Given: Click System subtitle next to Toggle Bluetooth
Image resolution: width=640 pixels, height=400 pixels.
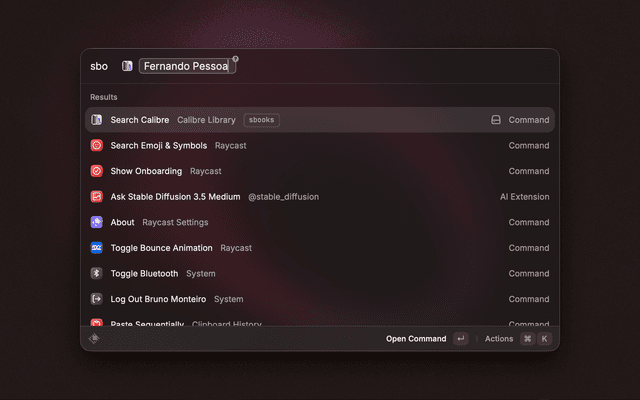Looking at the screenshot, I should 201,273.
